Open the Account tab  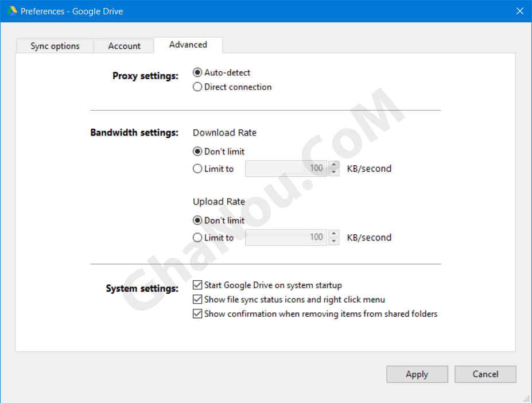click(124, 46)
